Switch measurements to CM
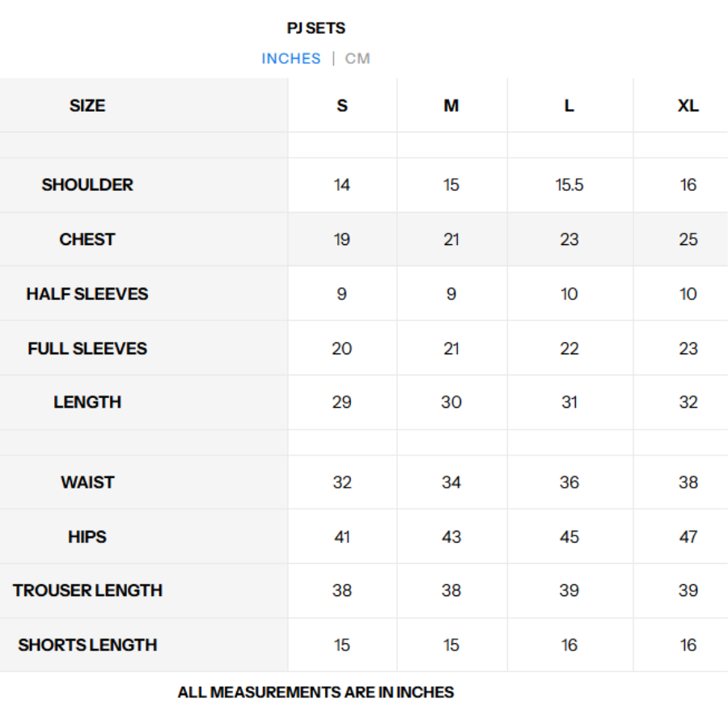728x728 pixels. (x=358, y=58)
